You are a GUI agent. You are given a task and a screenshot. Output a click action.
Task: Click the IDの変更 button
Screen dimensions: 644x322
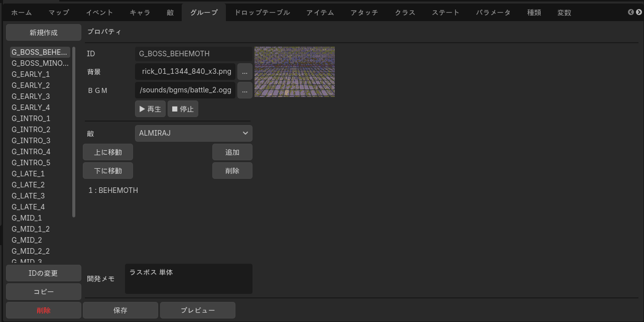click(44, 273)
